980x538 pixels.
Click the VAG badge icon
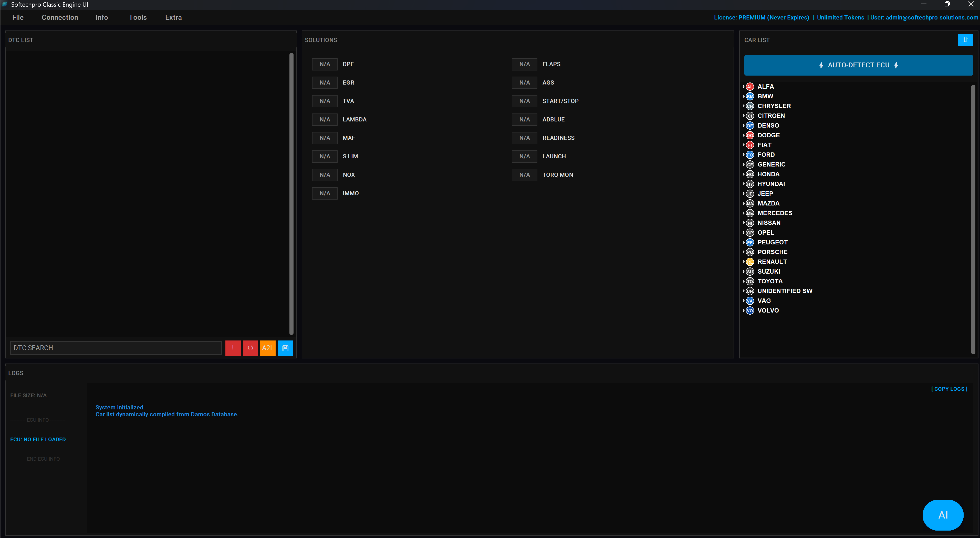750,301
